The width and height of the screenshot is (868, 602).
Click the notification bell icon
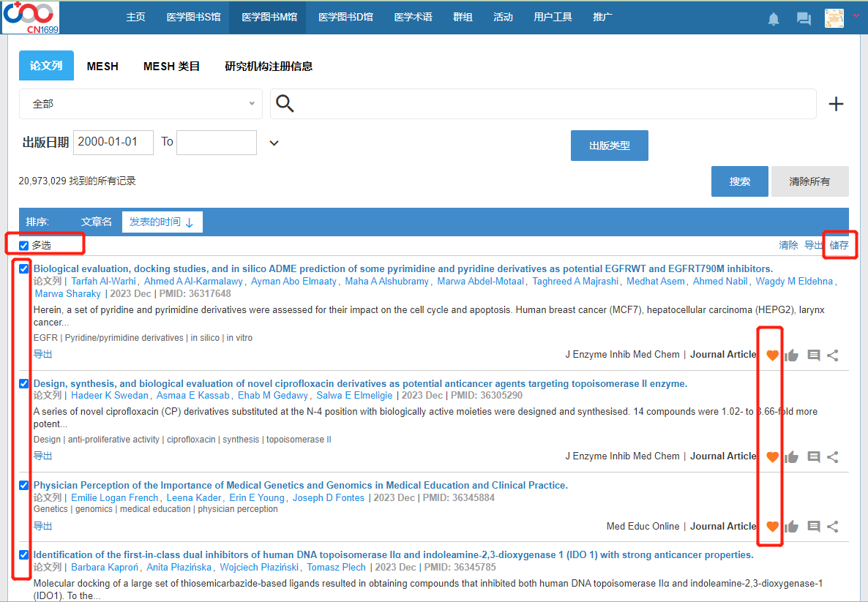point(774,19)
